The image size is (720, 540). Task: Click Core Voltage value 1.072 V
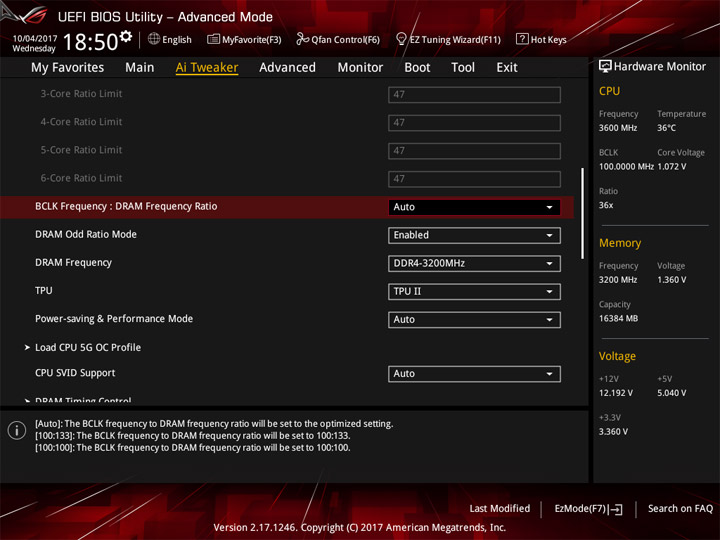tap(672, 167)
